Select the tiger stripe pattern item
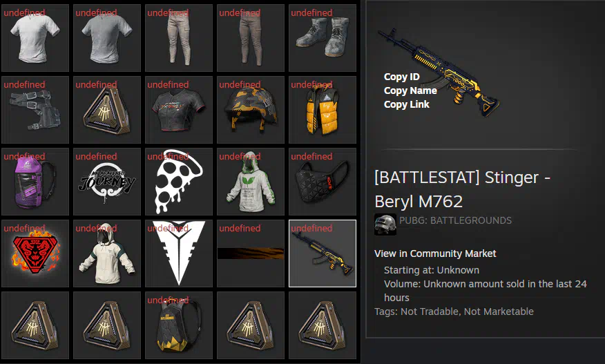605x364 pixels. pos(251,253)
